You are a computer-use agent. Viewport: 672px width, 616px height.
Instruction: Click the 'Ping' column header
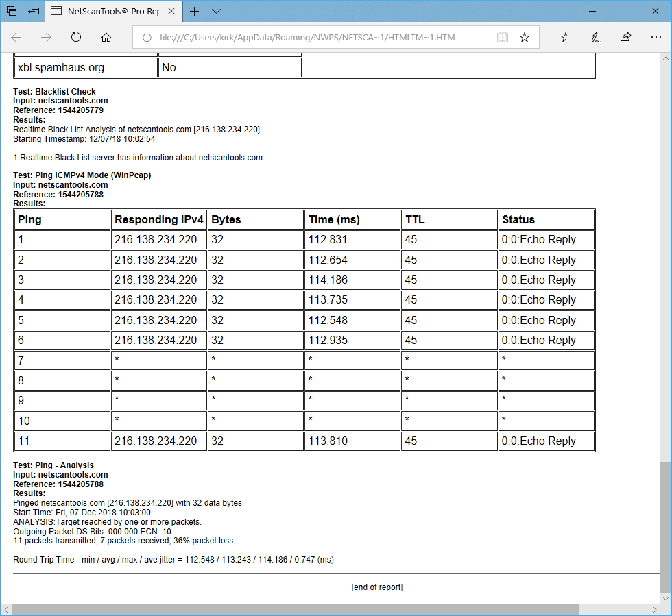pos(62,220)
